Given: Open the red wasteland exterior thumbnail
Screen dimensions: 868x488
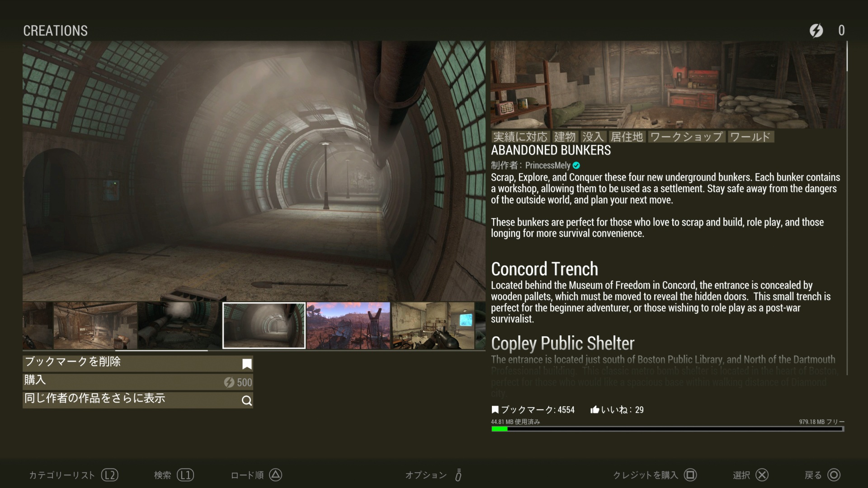Looking at the screenshot, I should coord(348,326).
